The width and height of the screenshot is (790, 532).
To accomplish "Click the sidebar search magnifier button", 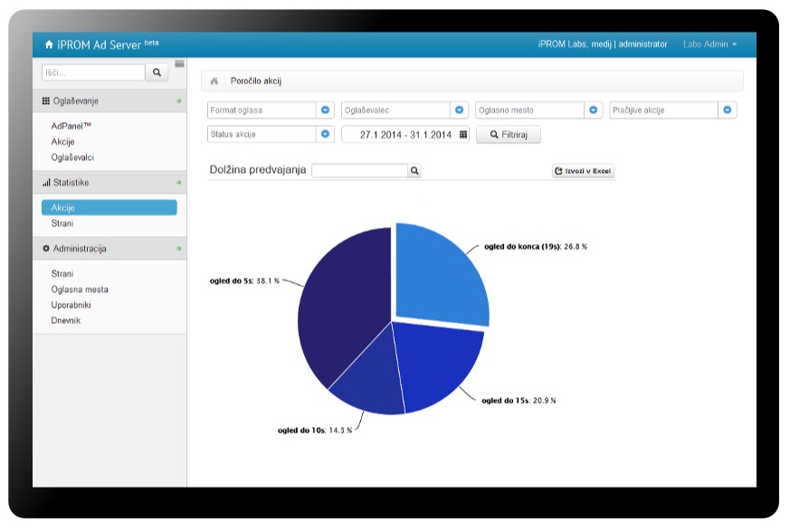I will tap(157, 72).
